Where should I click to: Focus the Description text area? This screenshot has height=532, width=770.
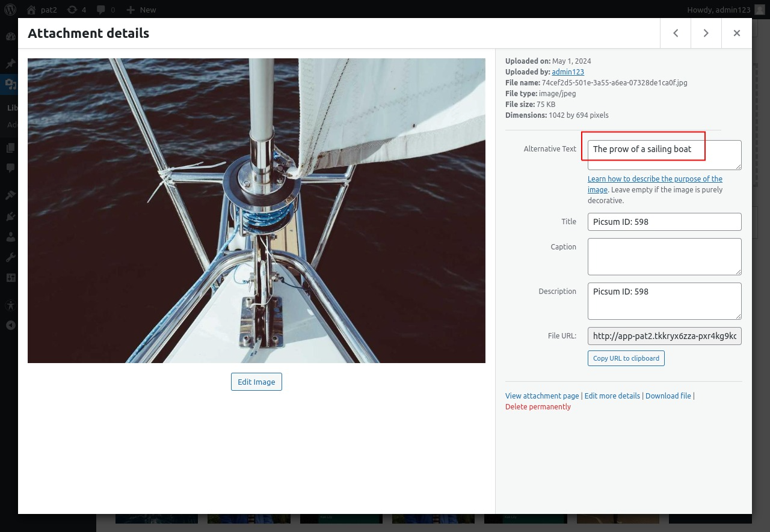pos(664,301)
